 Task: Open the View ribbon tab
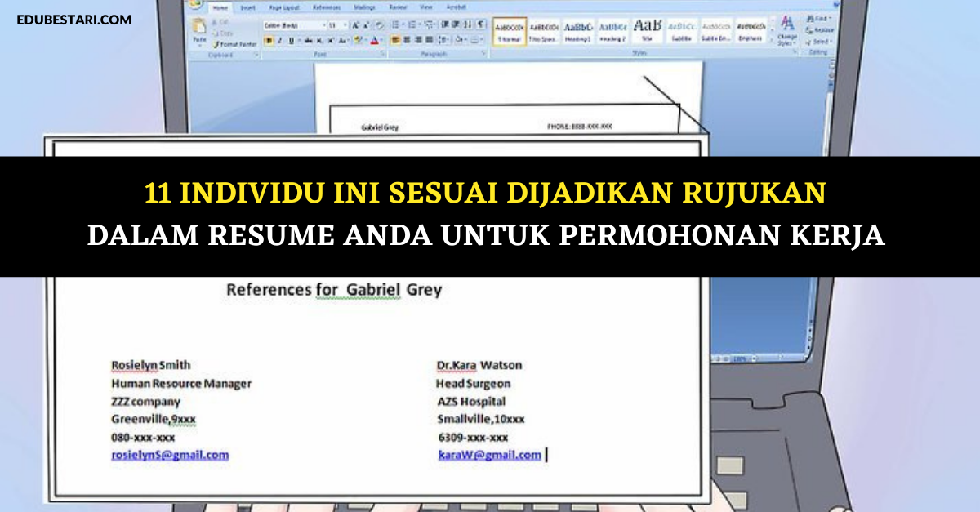426,7
